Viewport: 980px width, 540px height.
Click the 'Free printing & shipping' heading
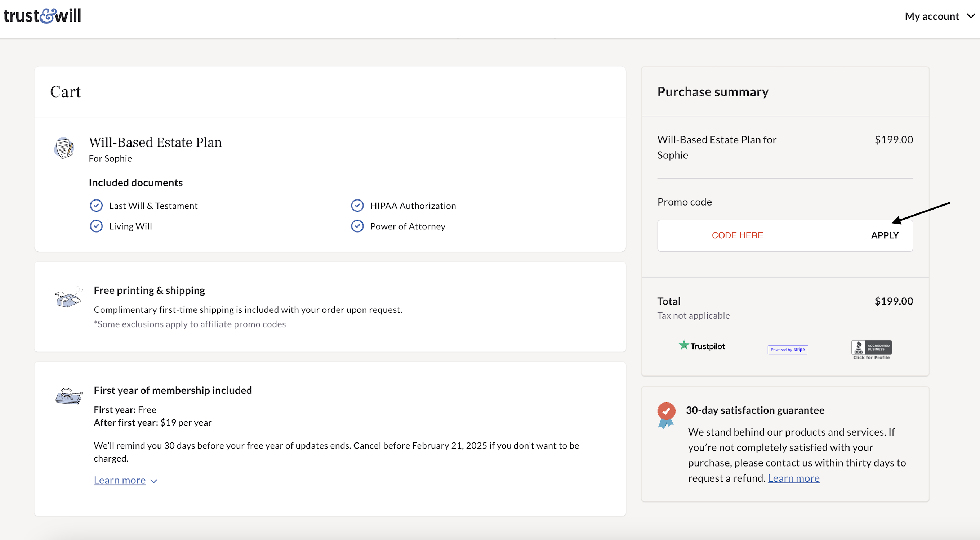(150, 290)
